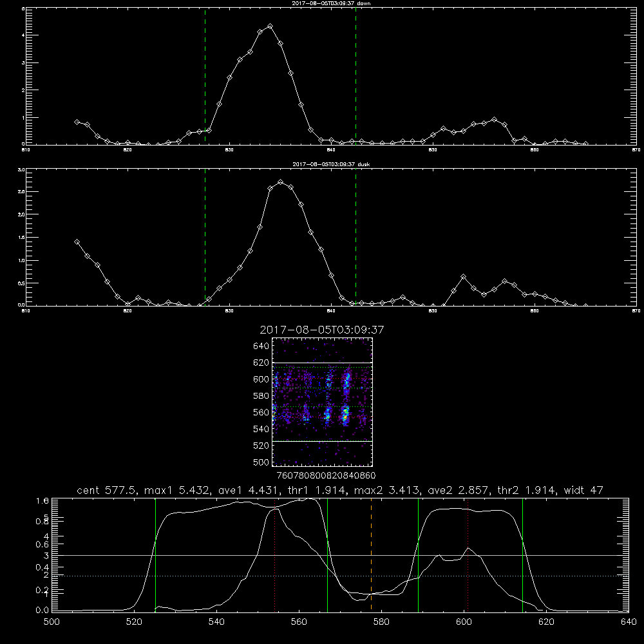Click the bottom plot x-axis label 640
644x644 pixels.
[629, 622]
